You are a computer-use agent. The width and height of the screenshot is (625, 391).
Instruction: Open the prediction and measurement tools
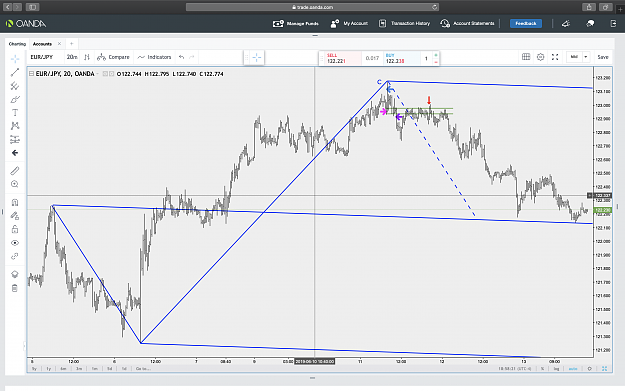coord(15,140)
